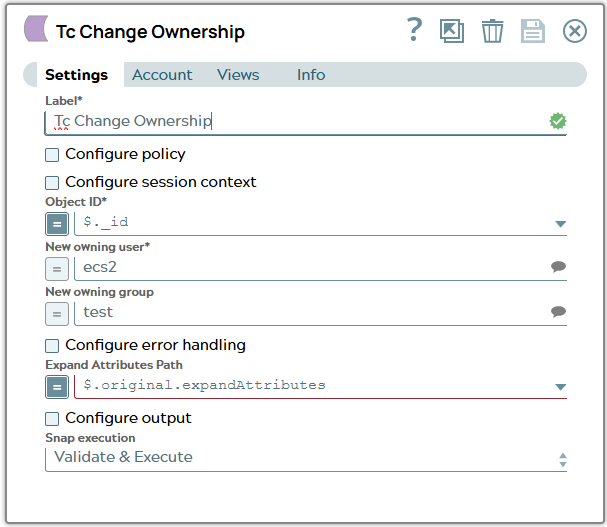
Task: Click the Expand Attributes Path label
Action: pos(114,365)
